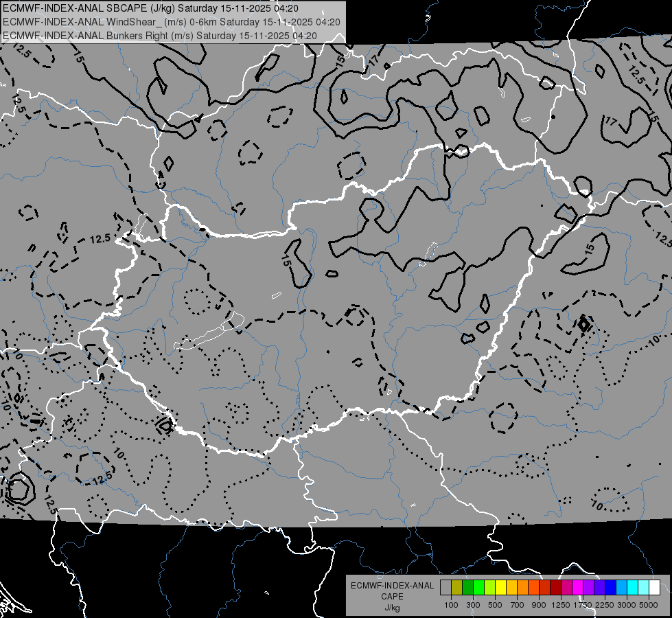Click the legend value 1750

click(x=583, y=605)
